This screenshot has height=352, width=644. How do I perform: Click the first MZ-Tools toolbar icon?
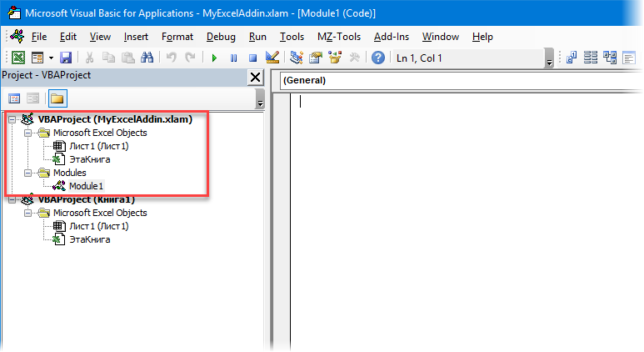click(572, 58)
